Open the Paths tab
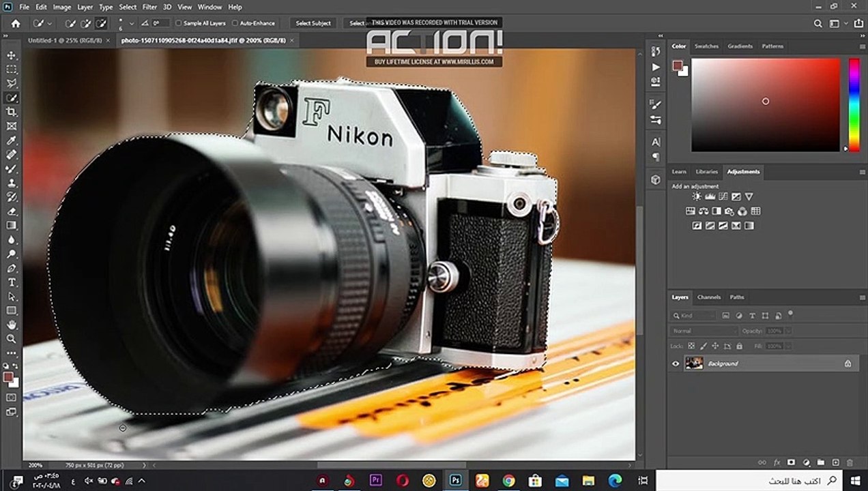This screenshot has width=868, height=491. click(x=737, y=297)
